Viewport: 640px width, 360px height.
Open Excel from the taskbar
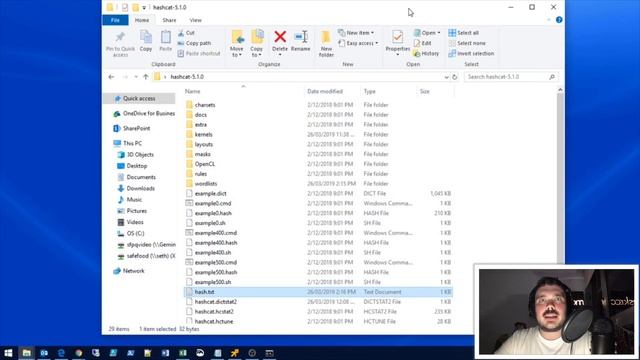pos(182,353)
